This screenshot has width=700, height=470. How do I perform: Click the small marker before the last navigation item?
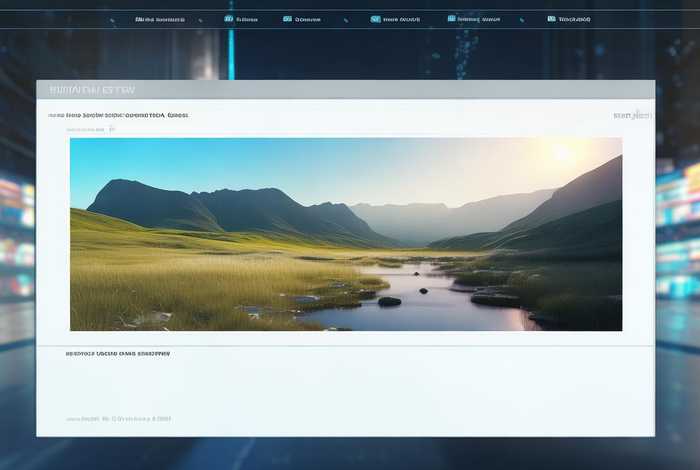(x=522, y=20)
